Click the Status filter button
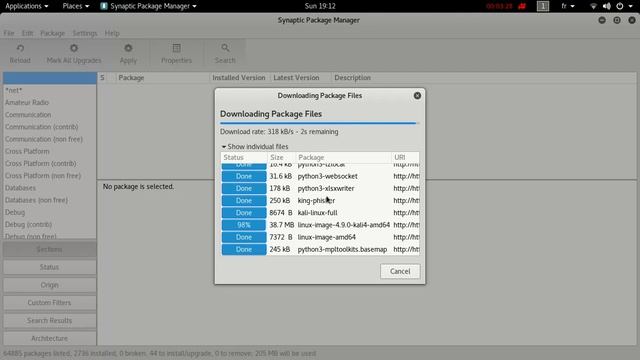640x360 pixels. click(49, 267)
